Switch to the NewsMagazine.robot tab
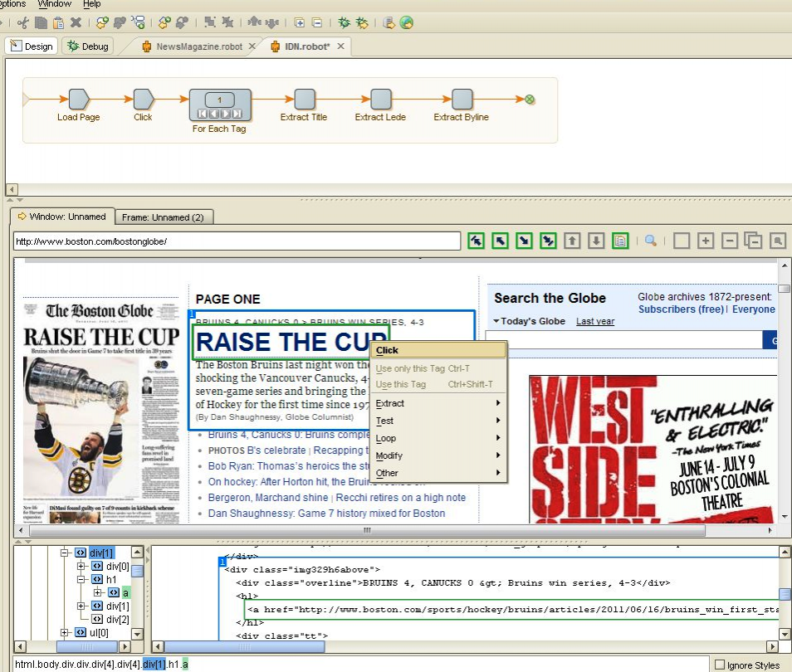The width and height of the screenshot is (792, 672). point(199,46)
